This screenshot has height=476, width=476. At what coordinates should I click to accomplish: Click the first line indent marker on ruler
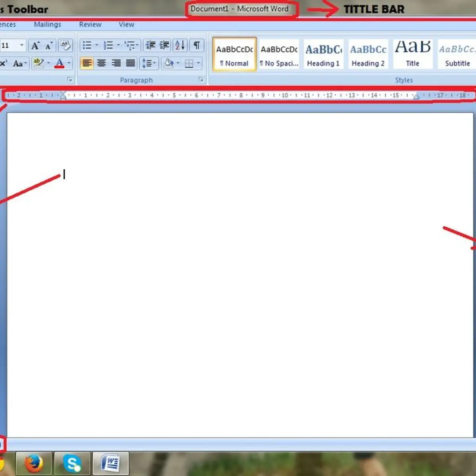pos(63,93)
